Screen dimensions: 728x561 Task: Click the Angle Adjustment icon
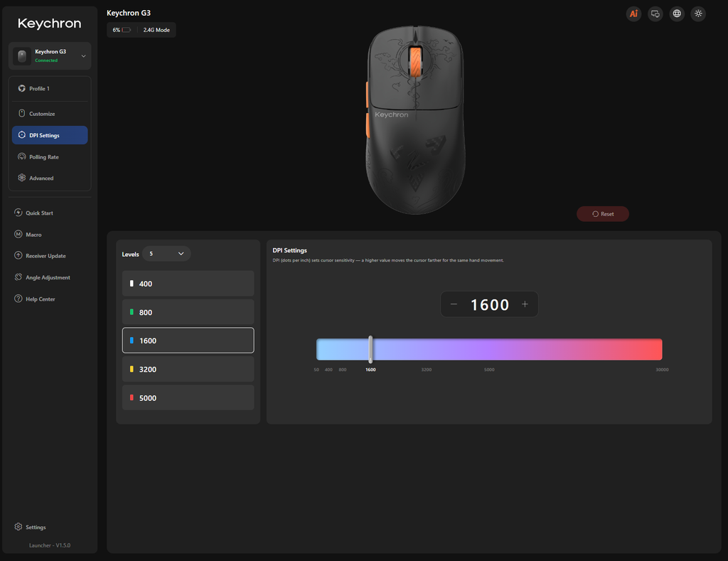(x=18, y=277)
